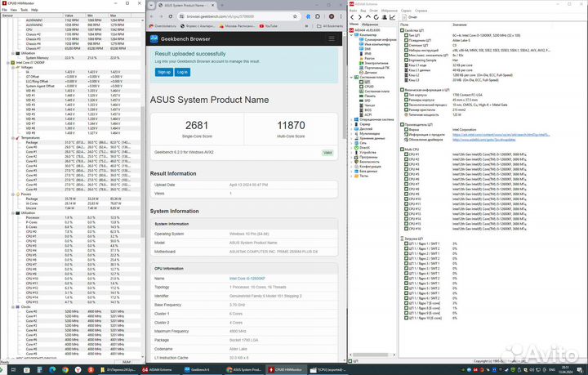Open the user icon in AIDA64 toolbar
This screenshot has width=588, height=375.
coord(385,17)
